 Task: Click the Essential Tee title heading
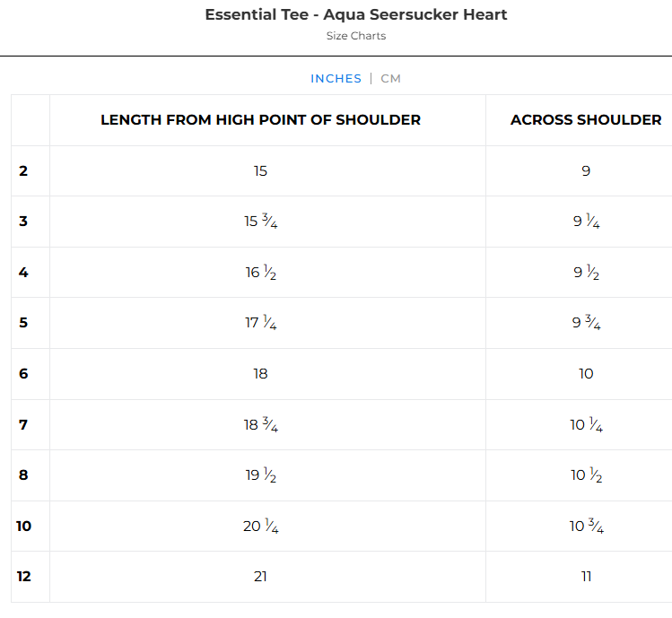356,14
